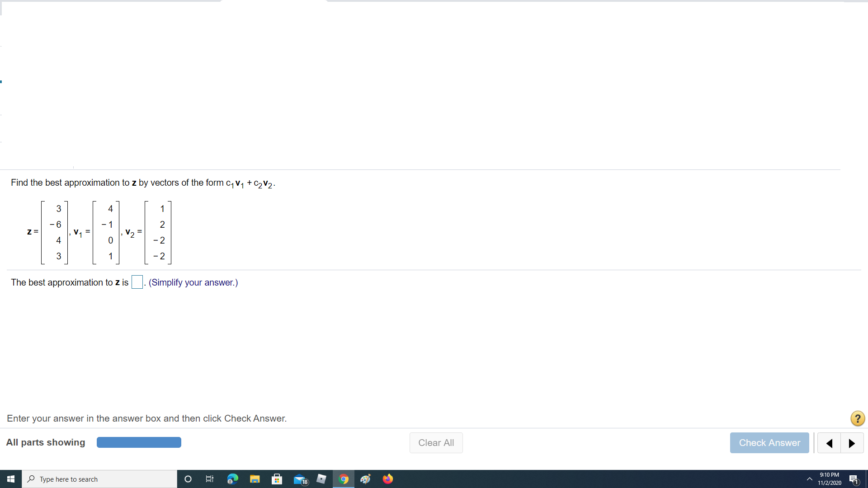Go to next question with the right arrow
The width and height of the screenshot is (868, 488).
852,443
